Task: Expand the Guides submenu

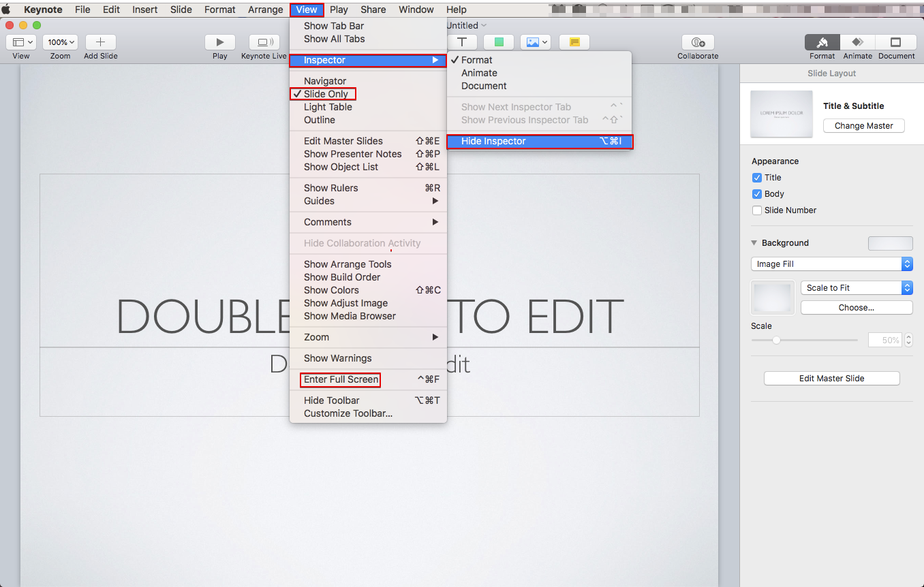Action: pyautogui.click(x=368, y=201)
